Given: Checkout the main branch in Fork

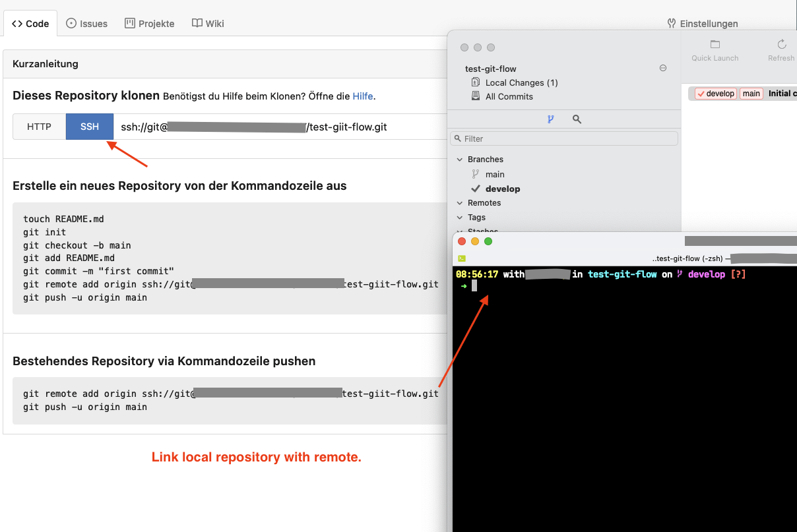Looking at the screenshot, I should (494, 174).
